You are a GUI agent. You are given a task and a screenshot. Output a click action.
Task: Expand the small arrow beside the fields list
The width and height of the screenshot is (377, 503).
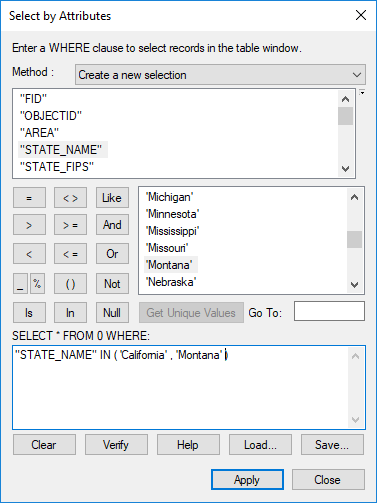[362, 93]
